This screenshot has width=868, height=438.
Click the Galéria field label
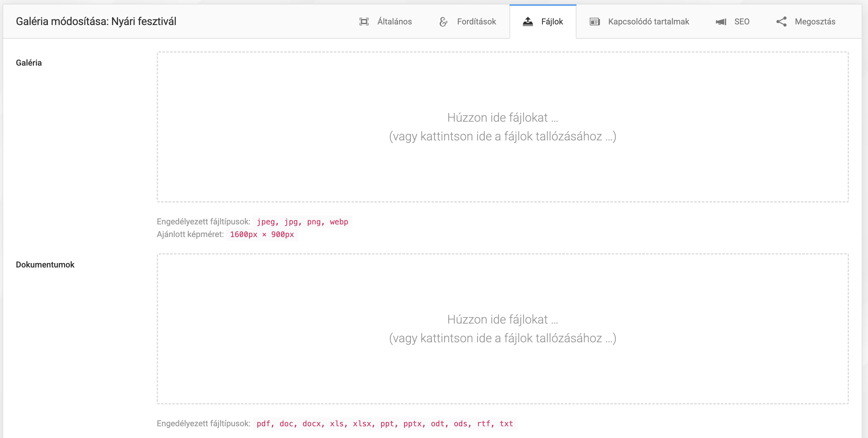29,63
